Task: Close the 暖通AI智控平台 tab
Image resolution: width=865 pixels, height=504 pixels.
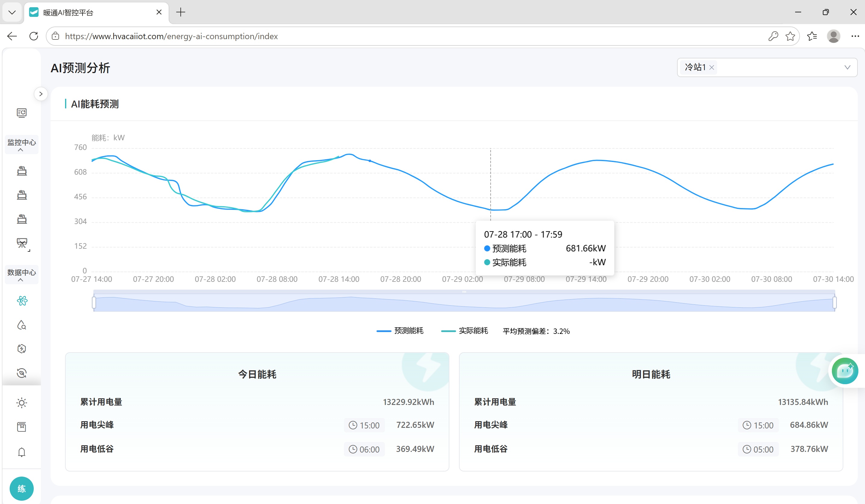Action: [159, 12]
